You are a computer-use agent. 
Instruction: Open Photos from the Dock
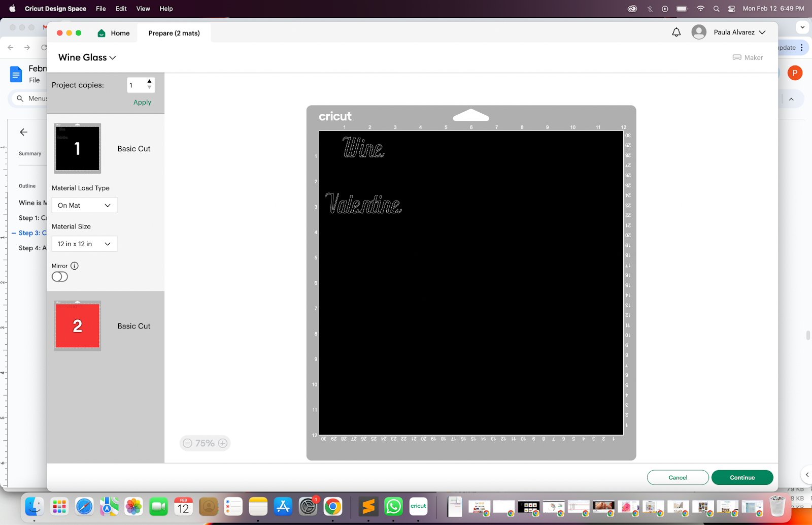(134, 506)
